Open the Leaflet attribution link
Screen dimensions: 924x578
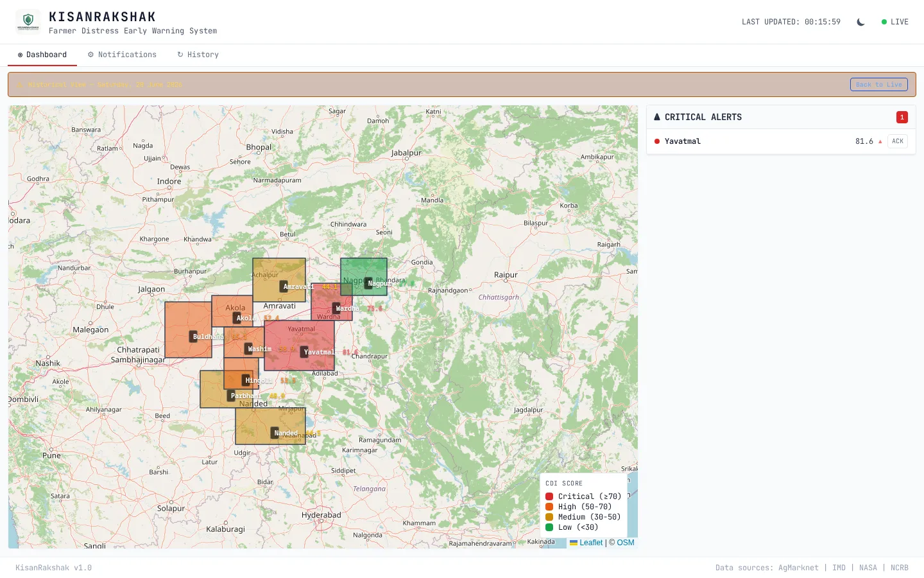586,543
